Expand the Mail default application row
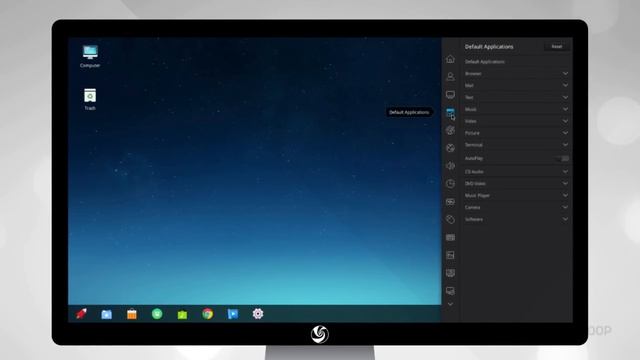 click(516, 85)
